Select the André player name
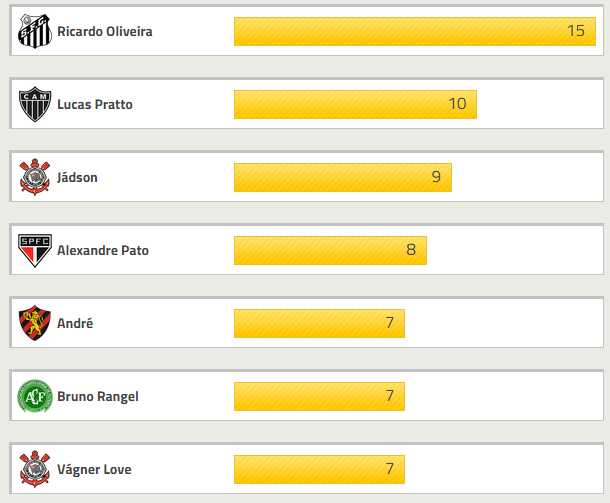The image size is (610, 503). [75, 324]
